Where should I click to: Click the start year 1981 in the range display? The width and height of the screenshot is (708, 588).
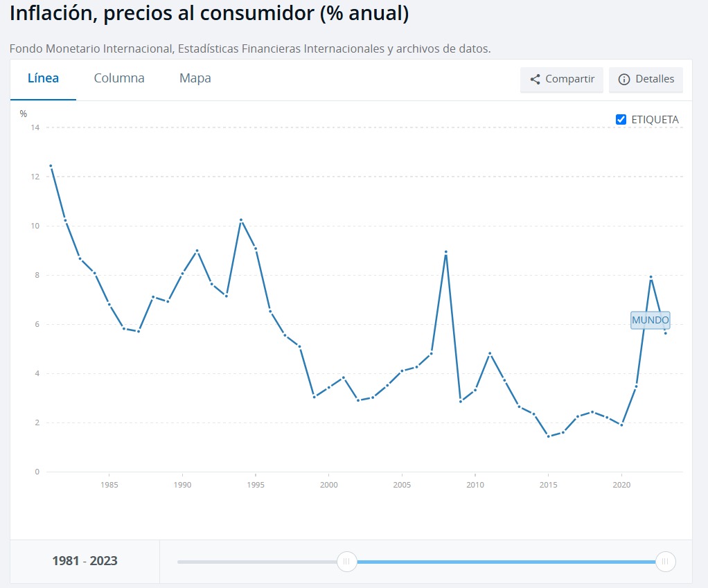(x=64, y=561)
